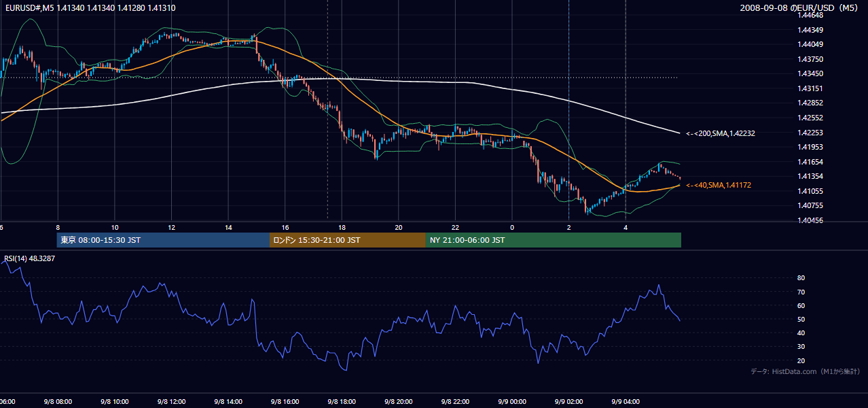Viewport: 868px width, 408px height.
Task: Click price axis value 1.42253
Action: click(x=811, y=133)
